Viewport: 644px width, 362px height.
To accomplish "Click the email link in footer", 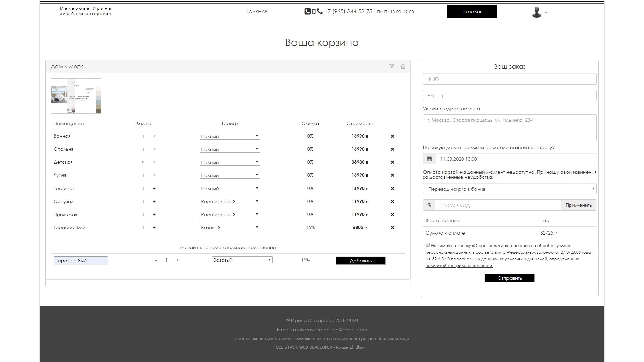I will click(x=322, y=330).
